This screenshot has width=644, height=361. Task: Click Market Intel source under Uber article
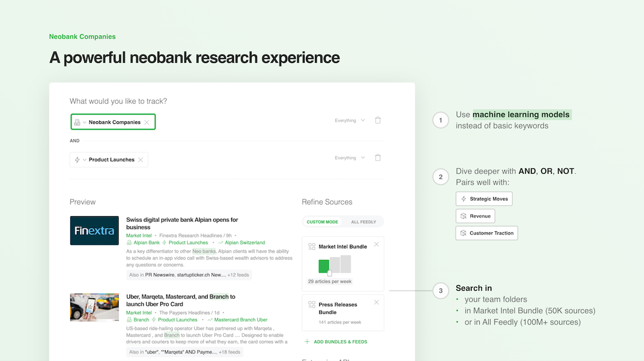139,313
